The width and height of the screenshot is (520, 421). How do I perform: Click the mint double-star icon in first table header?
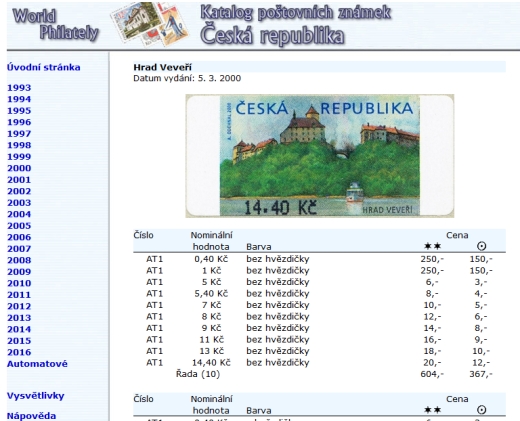(432, 246)
